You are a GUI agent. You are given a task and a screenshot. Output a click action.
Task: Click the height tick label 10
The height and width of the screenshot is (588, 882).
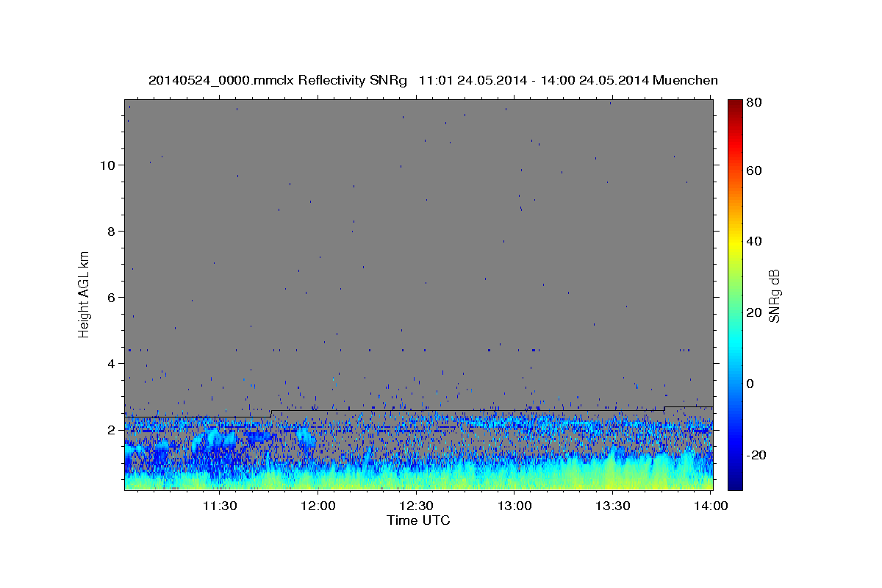coord(107,165)
